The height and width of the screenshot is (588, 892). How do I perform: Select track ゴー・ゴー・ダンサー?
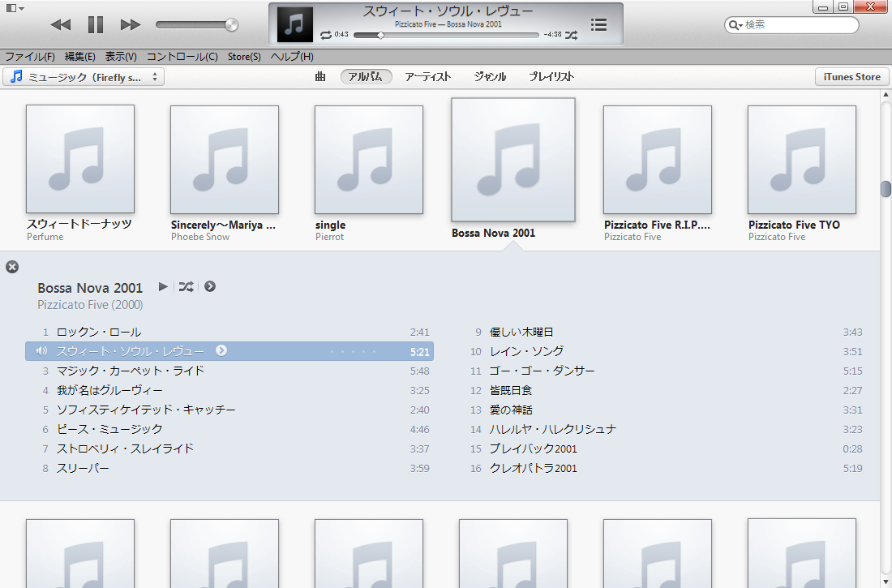pyautogui.click(x=663, y=371)
